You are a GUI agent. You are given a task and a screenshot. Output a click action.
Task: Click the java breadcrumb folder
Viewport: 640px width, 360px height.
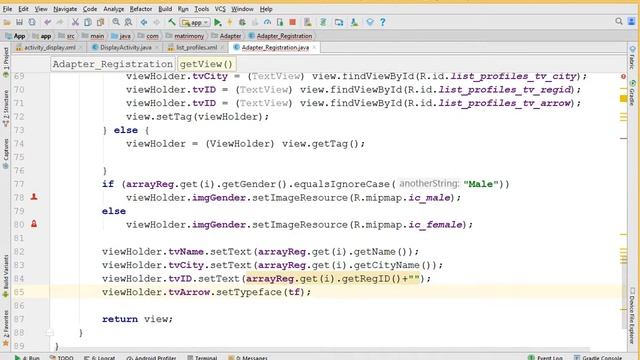pyautogui.click(x=121, y=36)
